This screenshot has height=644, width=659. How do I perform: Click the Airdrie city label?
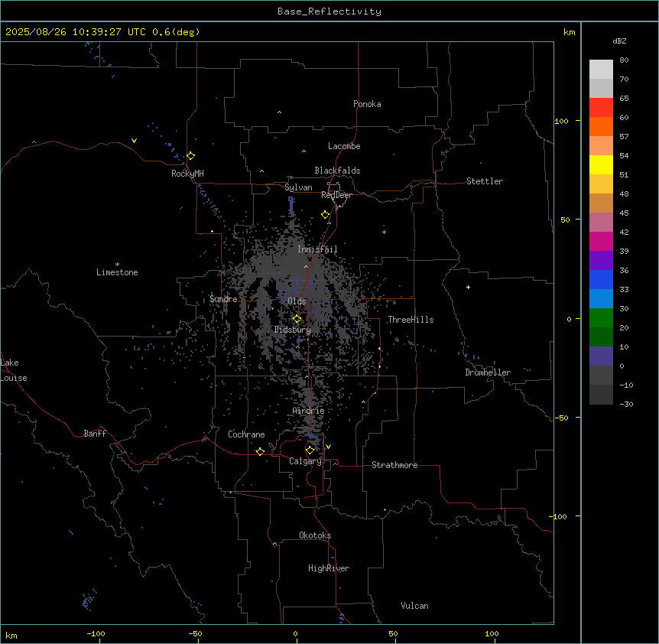click(308, 411)
